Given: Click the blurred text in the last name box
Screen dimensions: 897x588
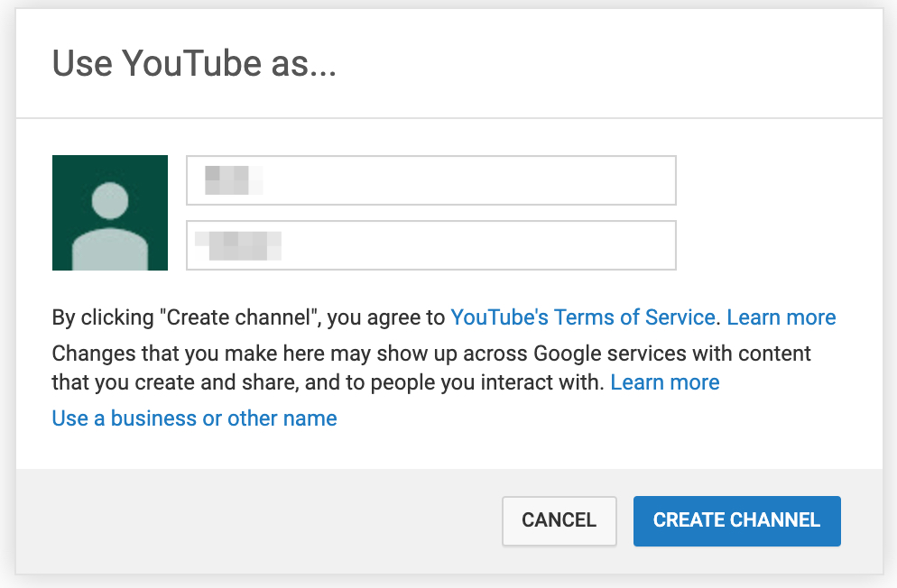Looking at the screenshot, I should tap(238, 245).
